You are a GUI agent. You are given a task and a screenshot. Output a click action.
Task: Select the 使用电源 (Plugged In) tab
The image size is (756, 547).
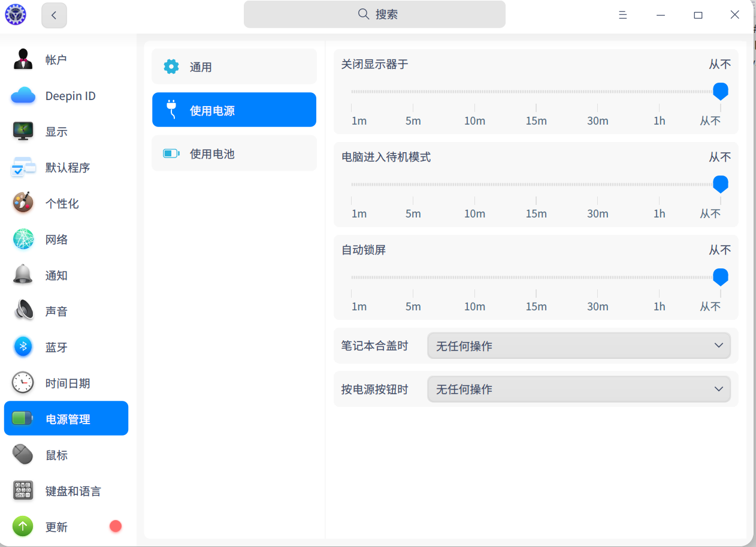click(234, 111)
